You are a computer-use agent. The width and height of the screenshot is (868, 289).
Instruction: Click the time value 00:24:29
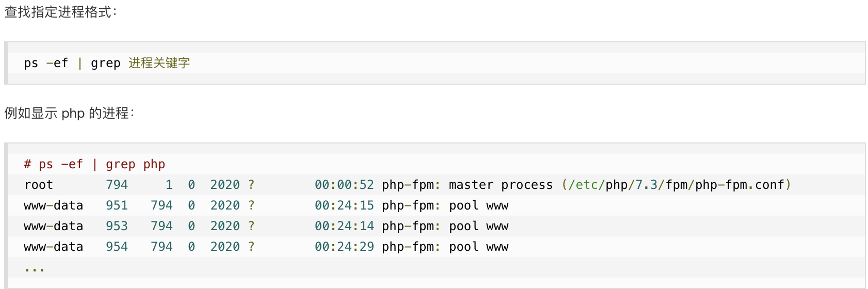coord(344,247)
